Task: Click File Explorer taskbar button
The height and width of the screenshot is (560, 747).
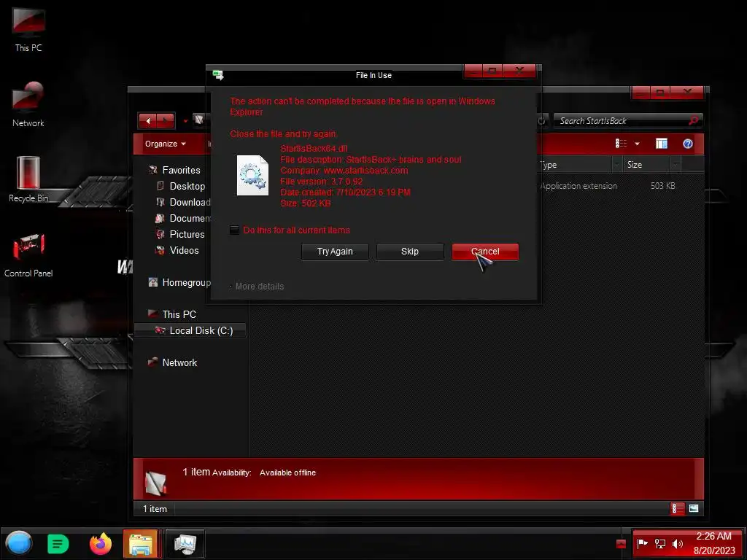Action: pos(140,544)
